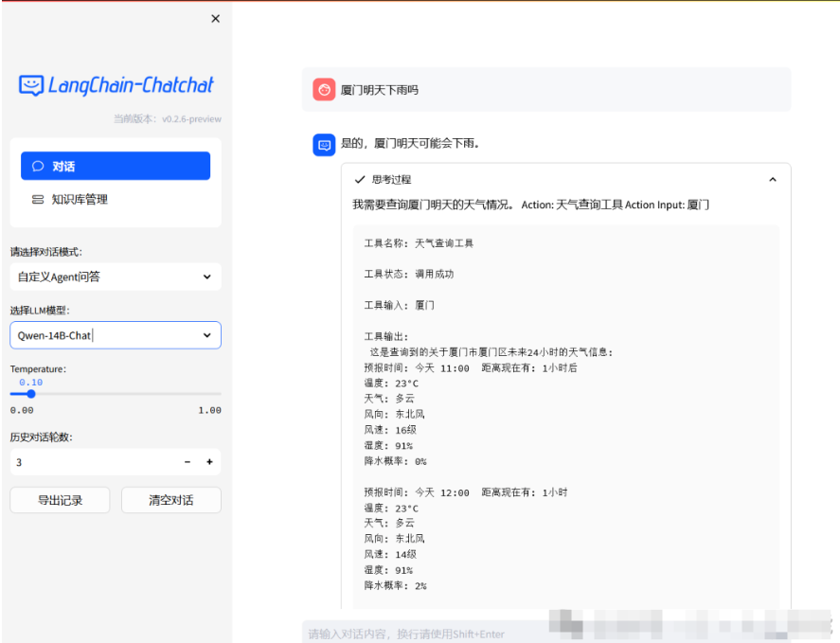Select the 对话 menu item
The image size is (840, 643).
[116, 166]
